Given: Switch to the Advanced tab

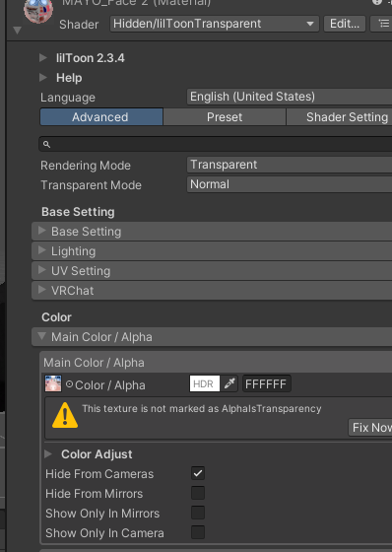Looking at the screenshot, I should (x=101, y=117).
